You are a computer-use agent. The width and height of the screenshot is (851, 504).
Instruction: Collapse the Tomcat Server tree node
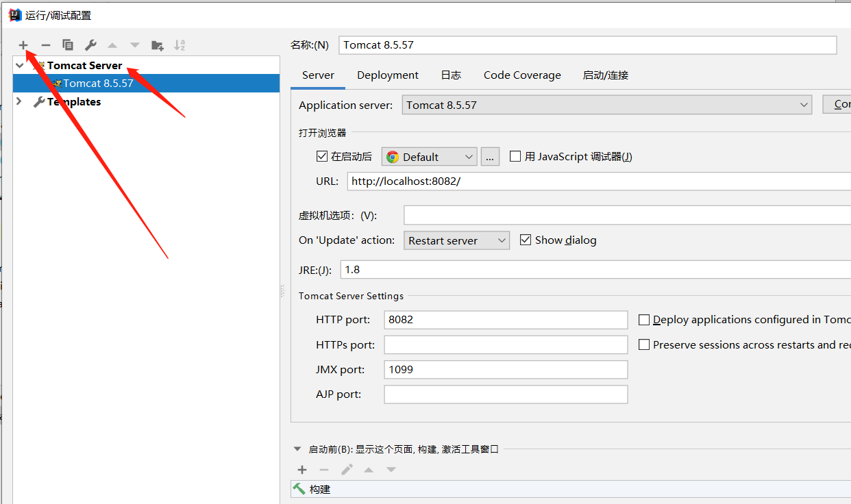point(20,66)
